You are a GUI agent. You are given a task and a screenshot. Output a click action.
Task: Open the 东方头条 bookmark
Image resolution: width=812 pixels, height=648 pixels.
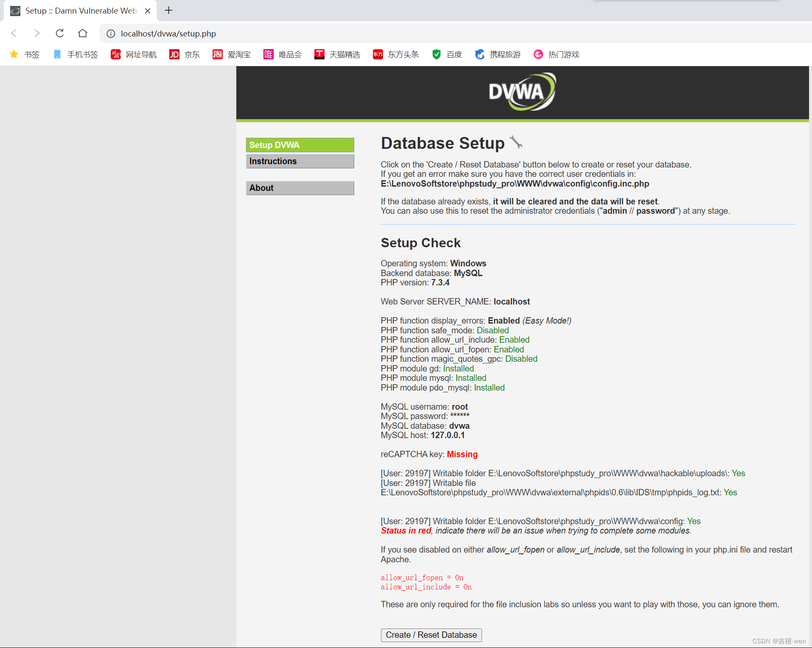click(x=396, y=54)
